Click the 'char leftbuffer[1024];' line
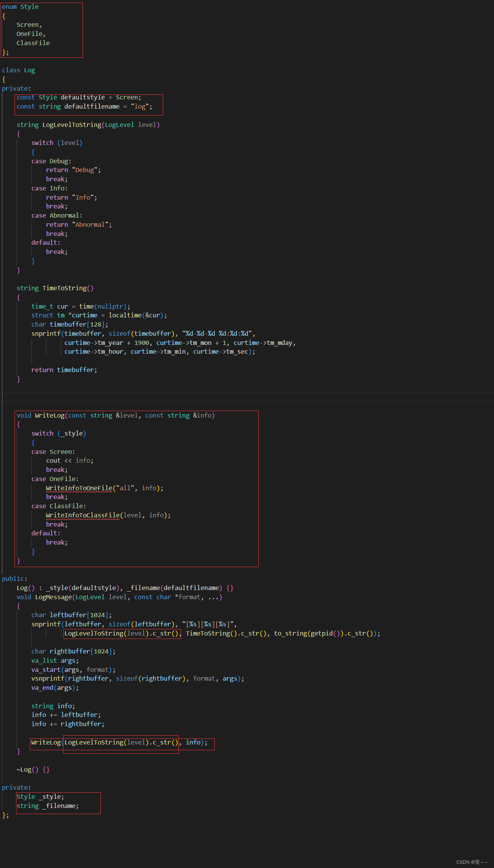Image resolution: width=494 pixels, height=868 pixels. [71, 615]
